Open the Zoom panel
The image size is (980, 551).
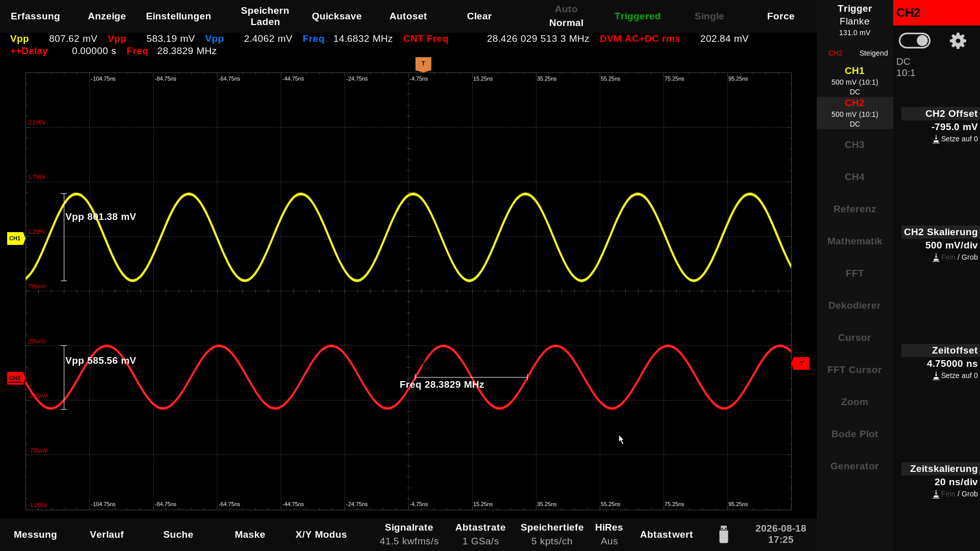click(x=854, y=402)
